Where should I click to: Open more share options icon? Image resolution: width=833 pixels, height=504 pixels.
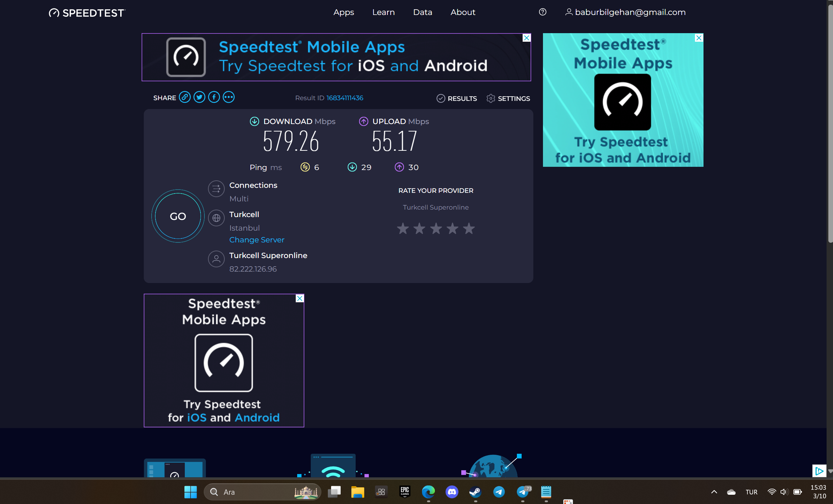[x=229, y=97]
